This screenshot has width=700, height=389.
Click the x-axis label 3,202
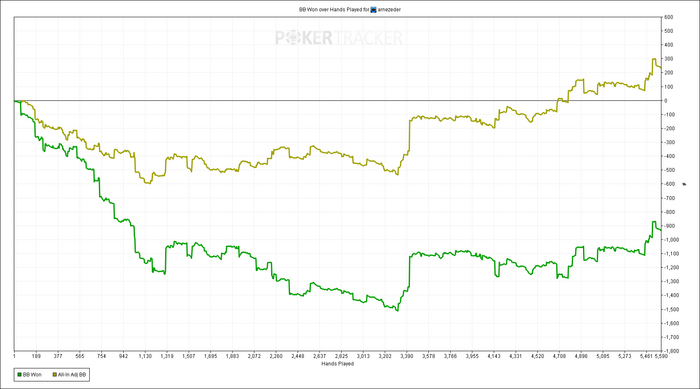point(385,356)
